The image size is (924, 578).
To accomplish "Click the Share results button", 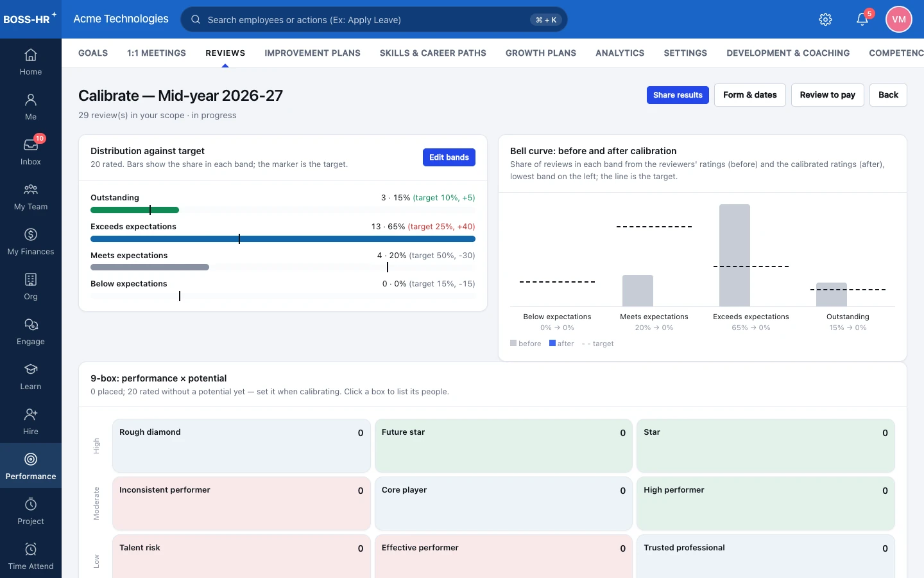I will tap(678, 95).
